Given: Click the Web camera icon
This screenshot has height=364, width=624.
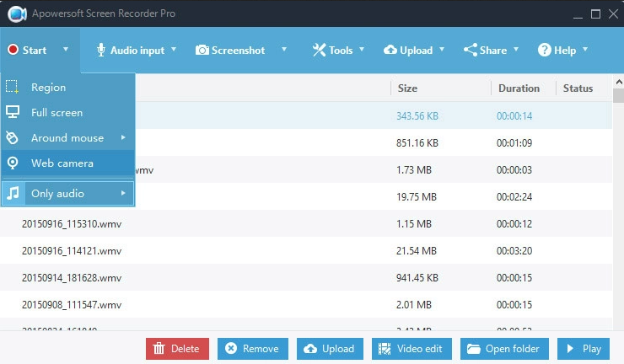Looking at the screenshot, I should 13,163.
